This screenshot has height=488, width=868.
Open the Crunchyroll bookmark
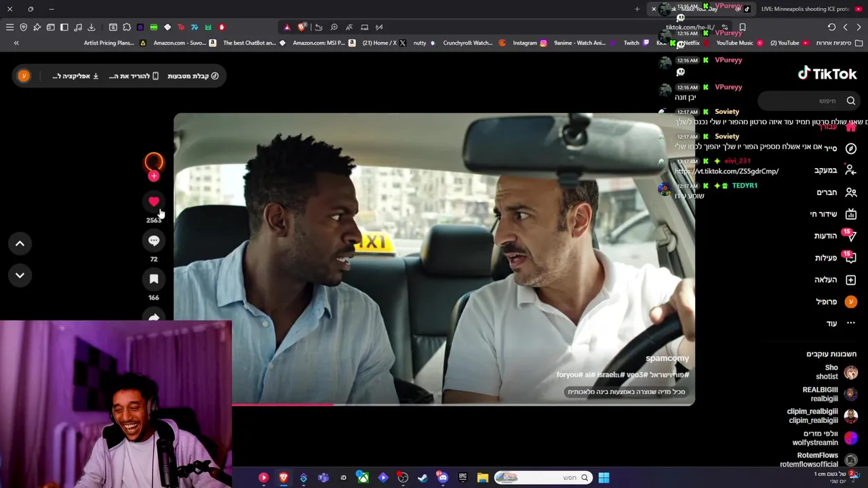coord(474,43)
